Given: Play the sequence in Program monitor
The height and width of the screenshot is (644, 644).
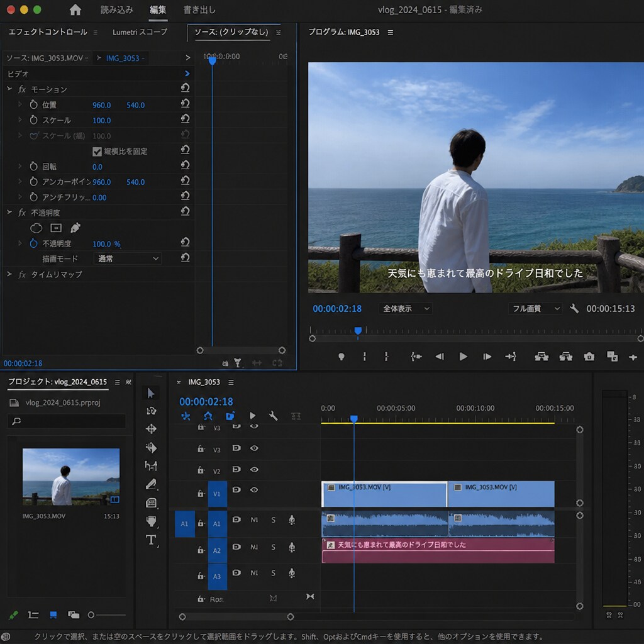Looking at the screenshot, I should (463, 357).
